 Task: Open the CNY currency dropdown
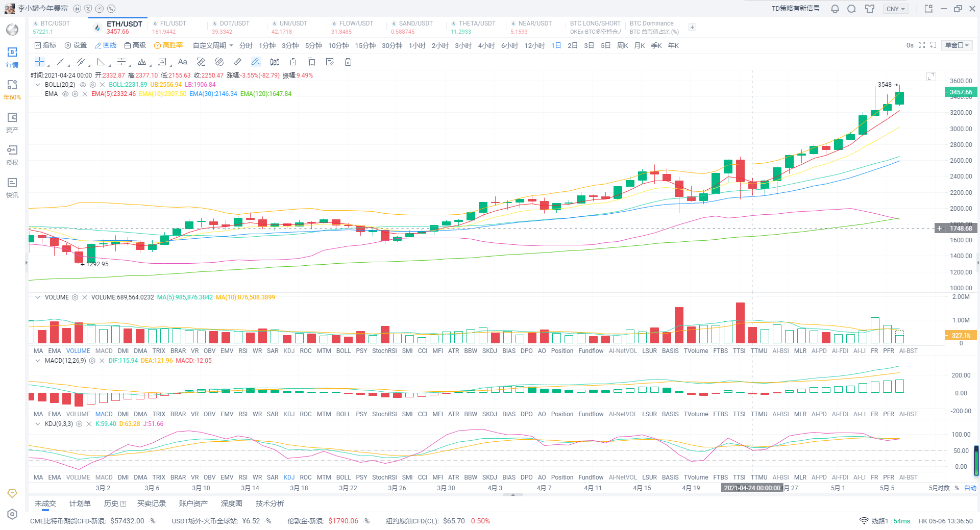click(x=895, y=9)
